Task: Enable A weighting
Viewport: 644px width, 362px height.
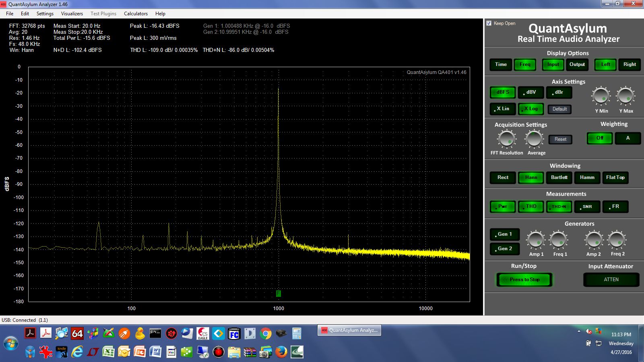Action: point(628,138)
